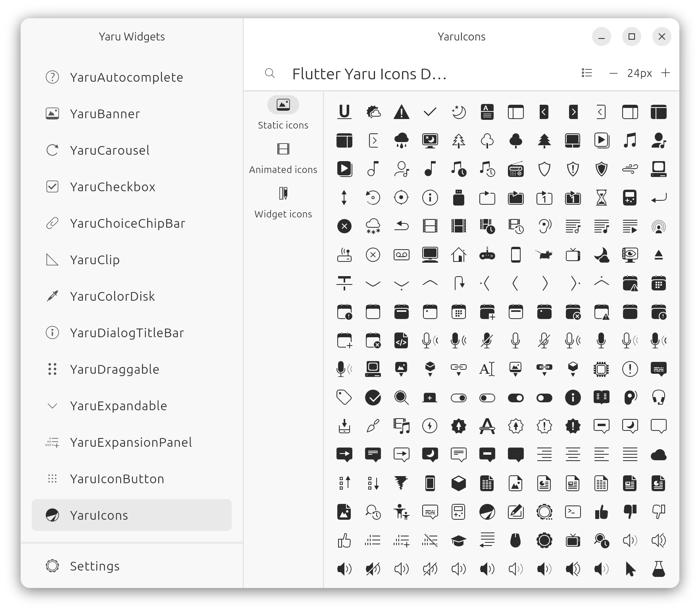700x611 pixels.
Task: Open YaruIconButton page
Action: [132, 478]
